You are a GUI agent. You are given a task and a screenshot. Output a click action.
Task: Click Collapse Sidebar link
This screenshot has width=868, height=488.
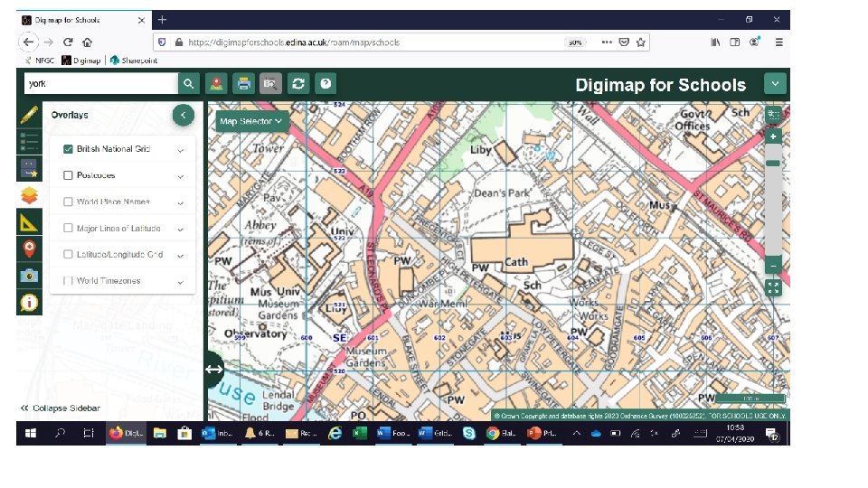click(61, 408)
